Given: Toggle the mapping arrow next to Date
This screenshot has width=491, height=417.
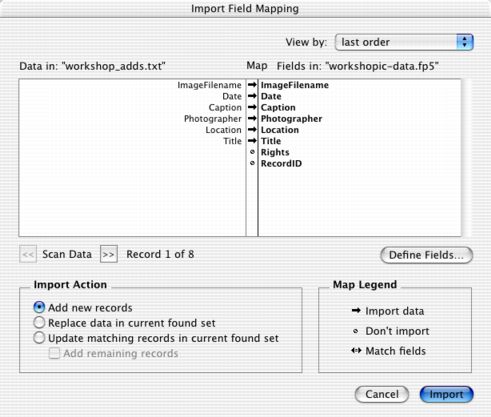Looking at the screenshot, I should click(x=252, y=96).
